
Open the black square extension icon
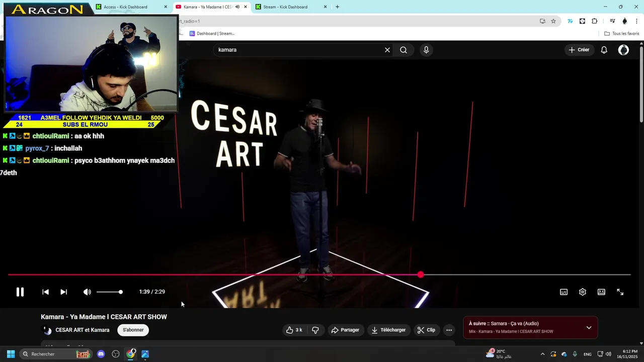coord(582,21)
